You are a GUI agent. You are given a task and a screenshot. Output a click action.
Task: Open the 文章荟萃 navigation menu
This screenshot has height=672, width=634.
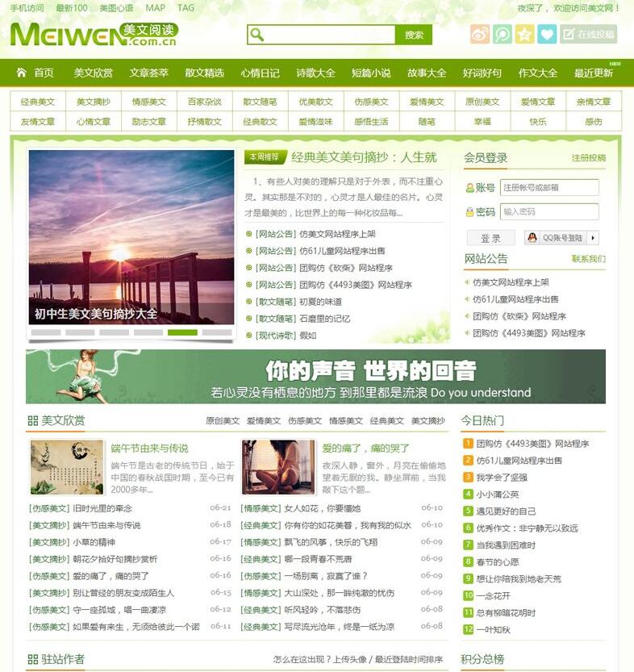(x=148, y=73)
